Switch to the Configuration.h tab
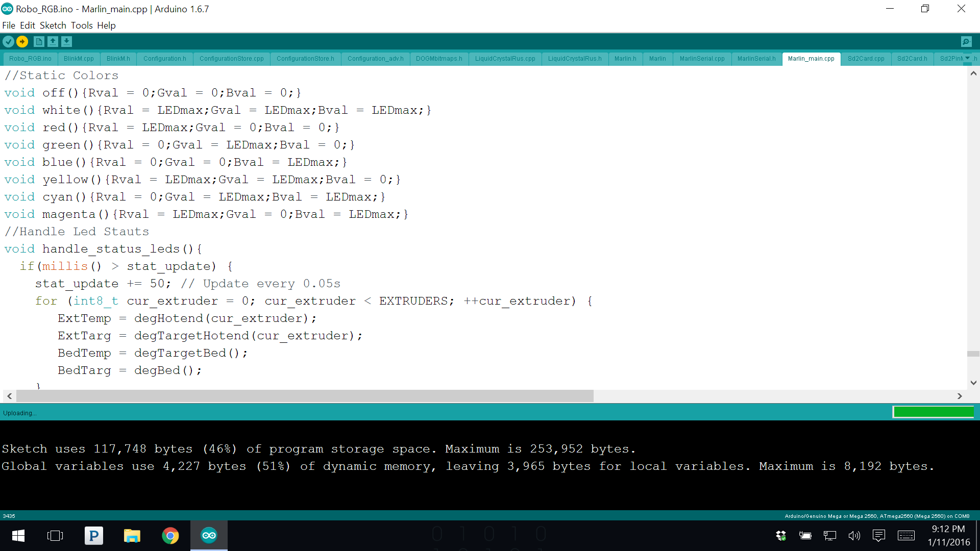 (165, 59)
